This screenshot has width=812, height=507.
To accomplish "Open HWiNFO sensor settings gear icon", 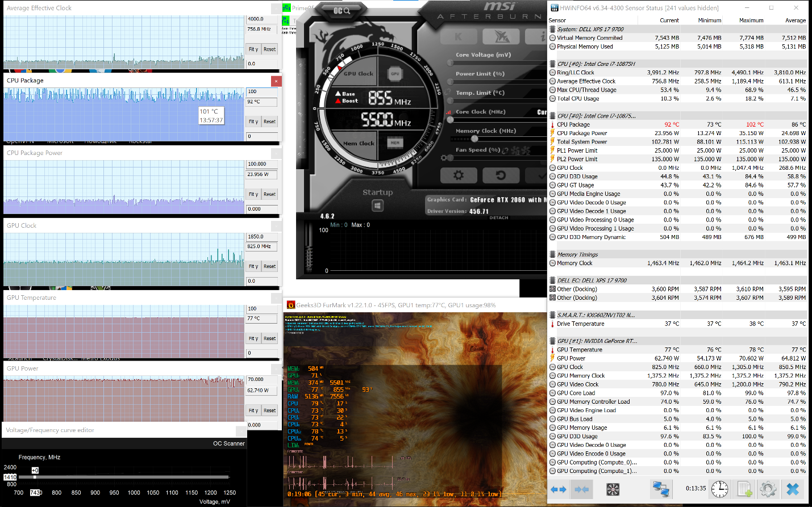I will [768, 489].
